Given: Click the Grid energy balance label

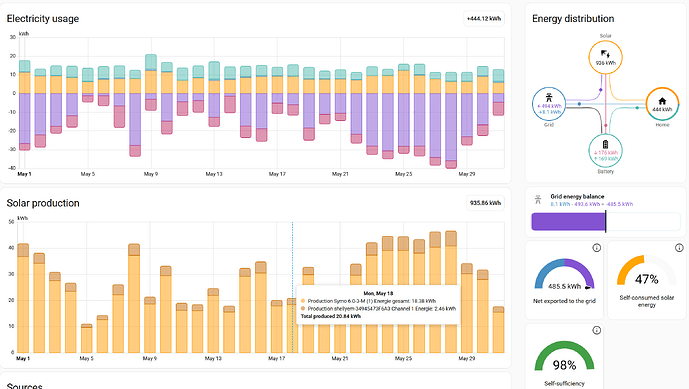Looking at the screenshot, I should coord(577,196).
